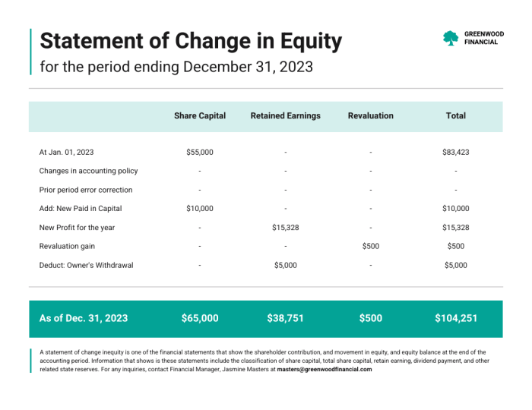Select the Statement of Change in Equity title

(191, 41)
